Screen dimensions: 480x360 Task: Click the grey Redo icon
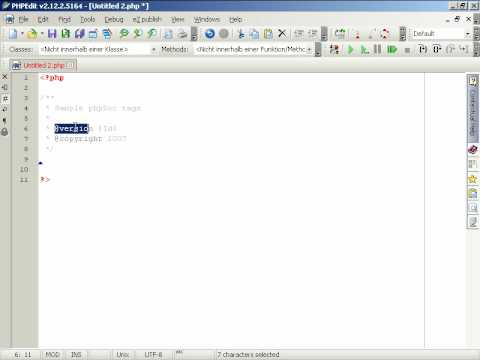(x=224, y=34)
